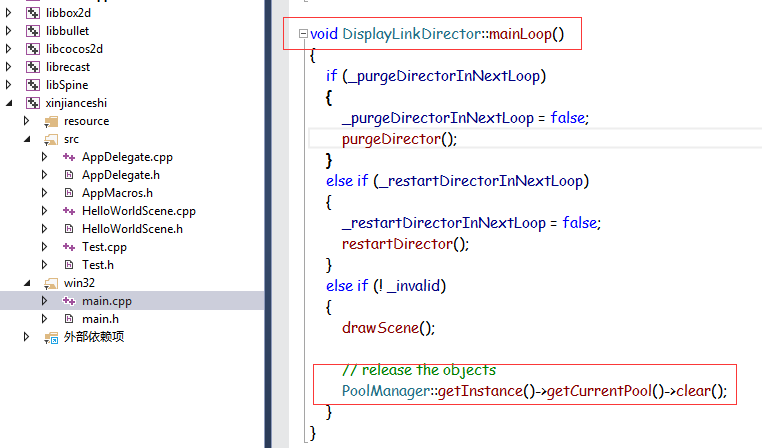This screenshot has height=448, width=762.
Task: Select libSpine in the solution tree
Action: (67, 85)
